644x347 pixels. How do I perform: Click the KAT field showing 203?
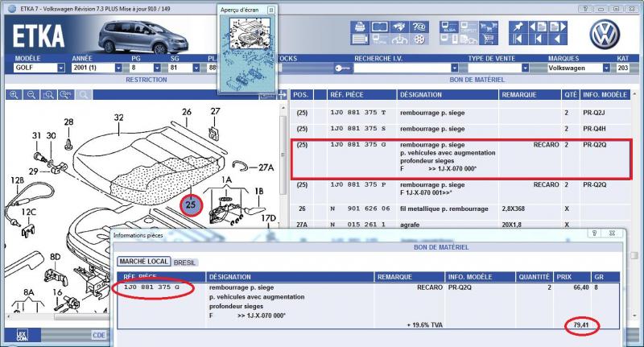(622, 68)
